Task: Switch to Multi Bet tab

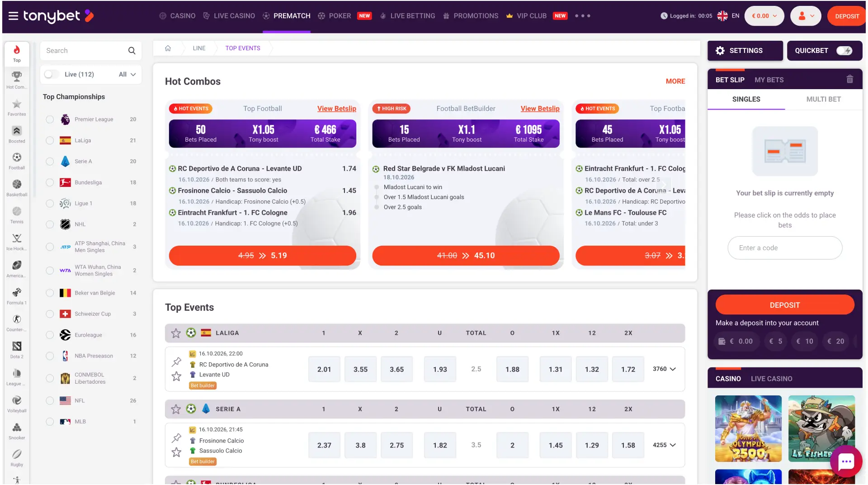Action: 823,99
